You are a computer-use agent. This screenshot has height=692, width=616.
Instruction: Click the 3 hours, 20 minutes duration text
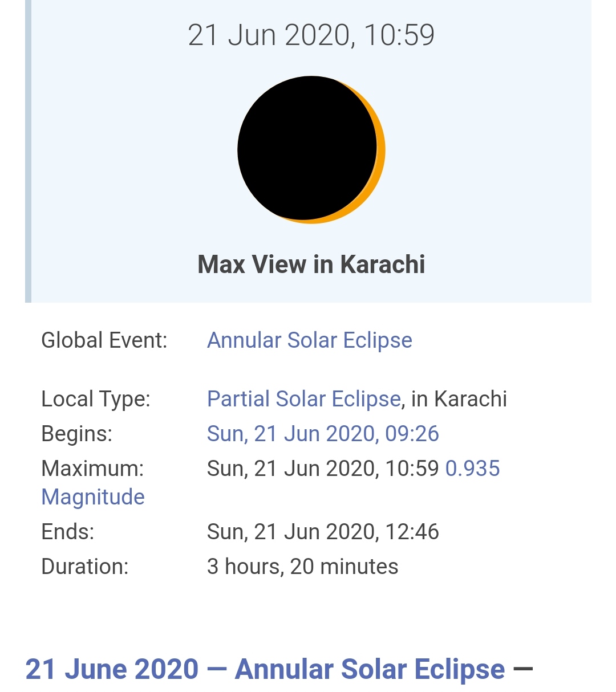[303, 567]
